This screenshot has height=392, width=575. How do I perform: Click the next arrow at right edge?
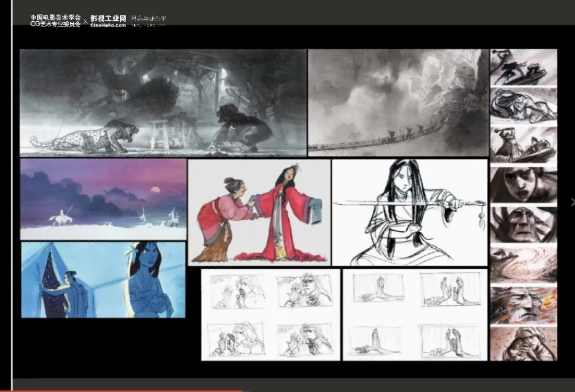click(x=572, y=202)
